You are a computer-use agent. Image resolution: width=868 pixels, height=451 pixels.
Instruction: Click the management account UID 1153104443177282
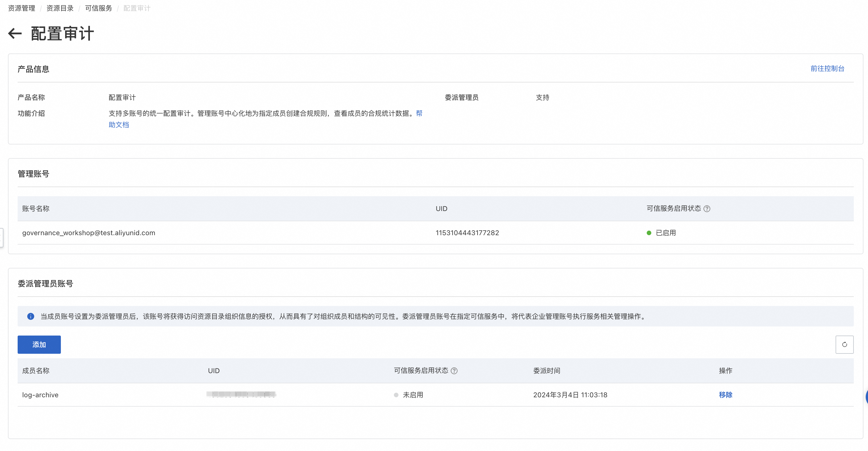click(467, 233)
